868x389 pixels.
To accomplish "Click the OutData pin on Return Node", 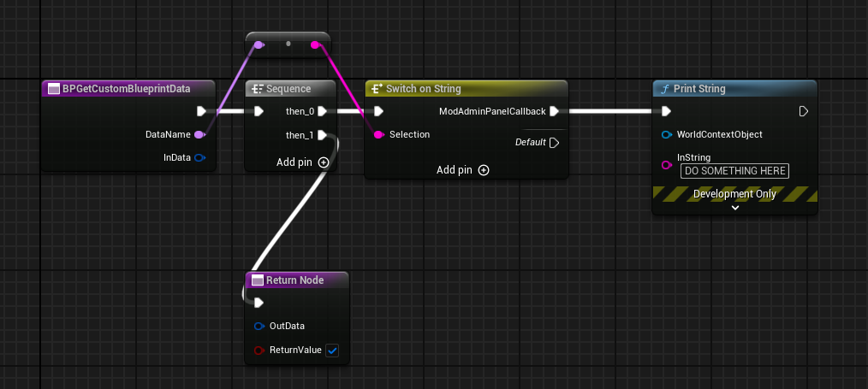I will 259,326.
